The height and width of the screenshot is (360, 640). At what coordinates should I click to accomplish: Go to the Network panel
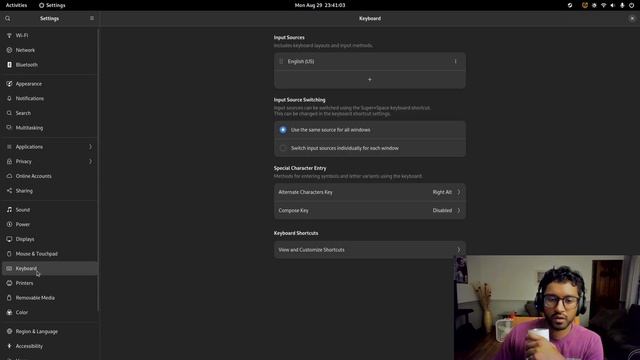50,50
